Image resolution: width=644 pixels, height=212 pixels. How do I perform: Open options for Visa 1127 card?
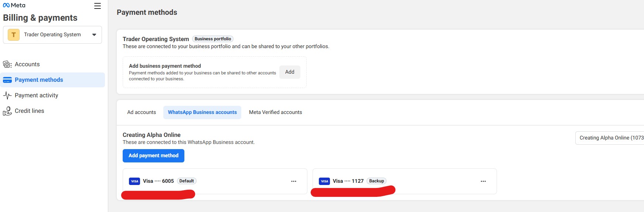click(x=483, y=181)
